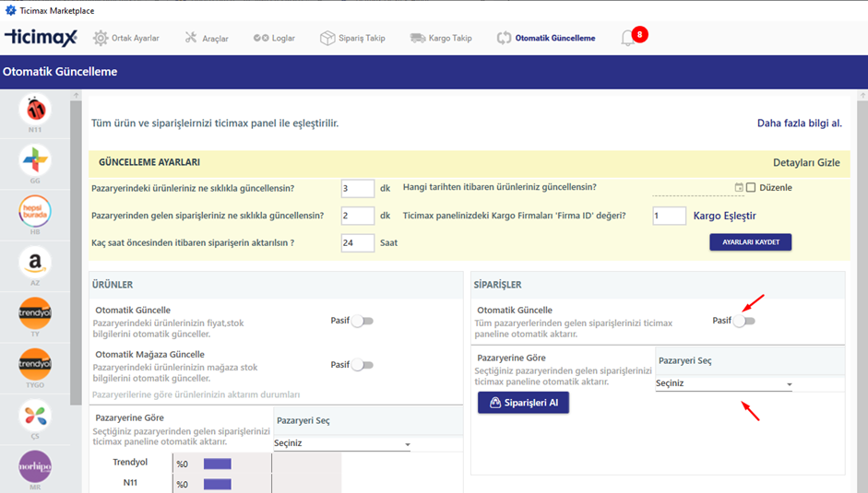Click the N11 row label in Ürünler
The height and width of the screenshot is (493, 868).
point(130,483)
